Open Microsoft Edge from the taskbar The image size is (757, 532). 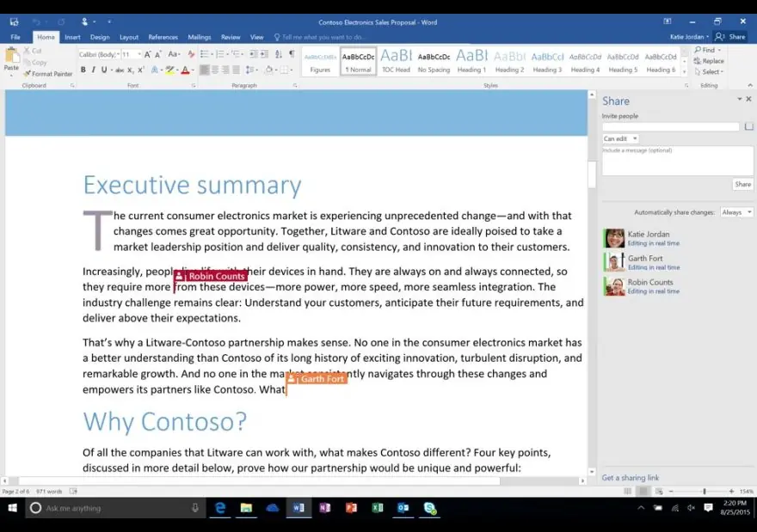coord(220,508)
